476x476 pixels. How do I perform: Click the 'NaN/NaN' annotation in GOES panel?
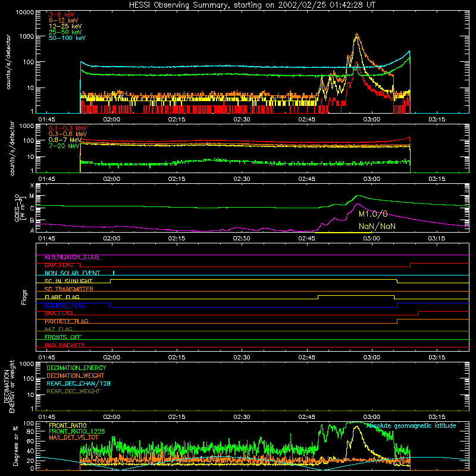coord(377,226)
